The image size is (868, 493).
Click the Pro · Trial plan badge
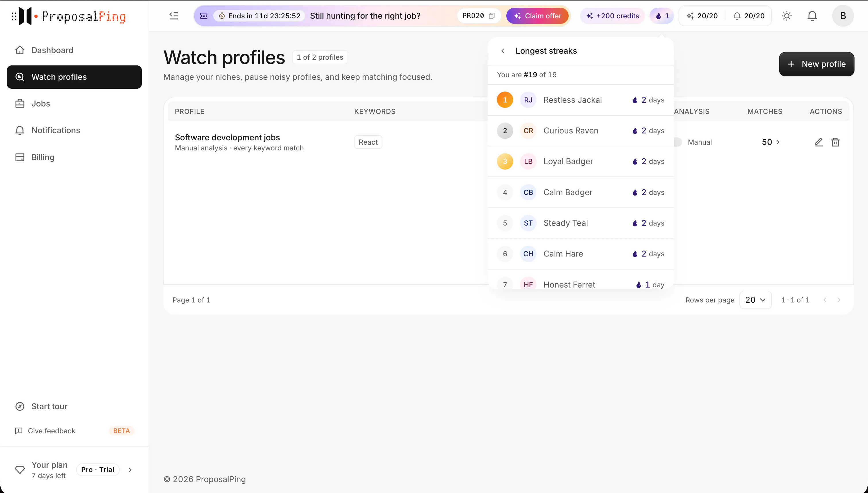pyautogui.click(x=98, y=470)
